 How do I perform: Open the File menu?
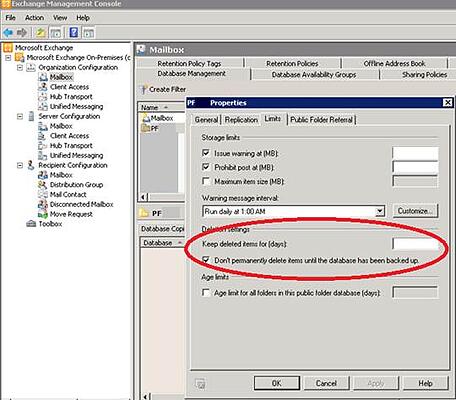tap(10, 18)
